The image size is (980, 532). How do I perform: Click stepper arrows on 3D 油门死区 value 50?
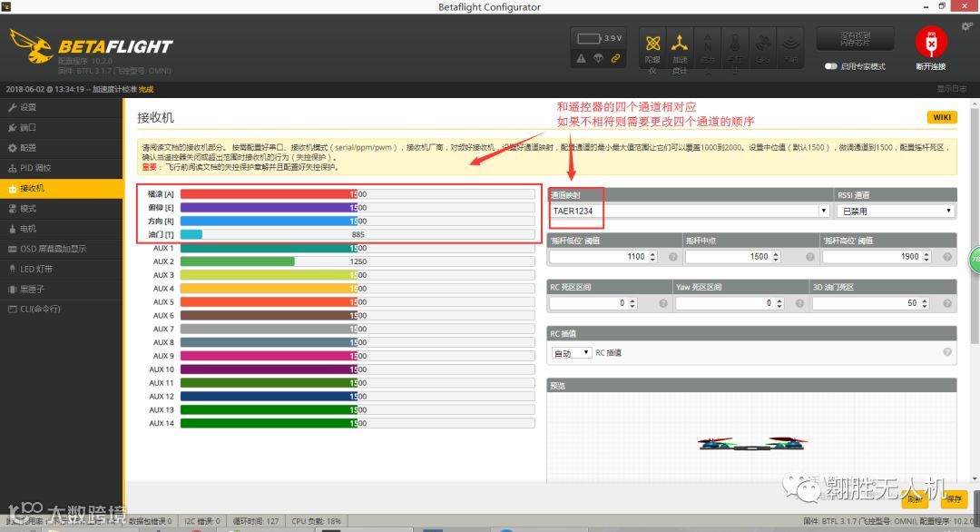pyautogui.click(x=925, y=303)
